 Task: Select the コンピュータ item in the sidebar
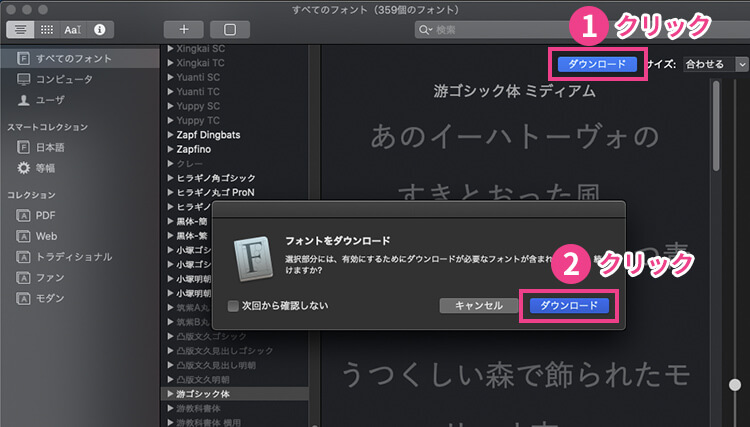pos(64,79)
